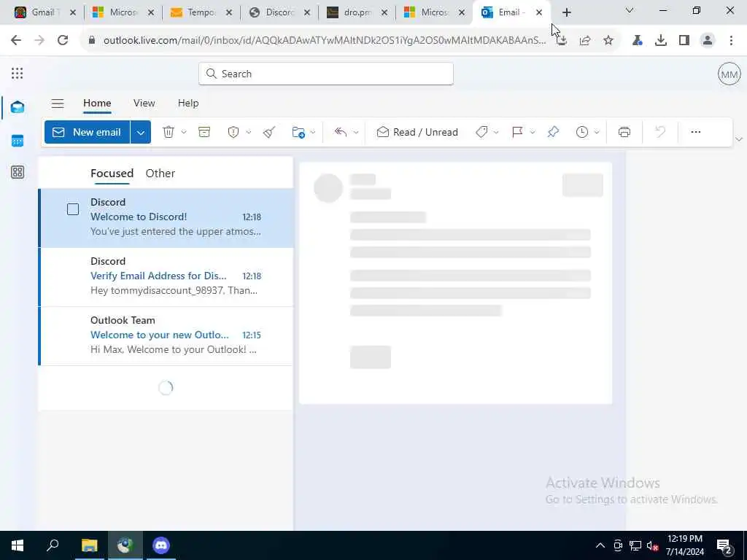747x560 pixels.
Task: Open File Explorer from the taskbar
Action: [x=89, y=545]
